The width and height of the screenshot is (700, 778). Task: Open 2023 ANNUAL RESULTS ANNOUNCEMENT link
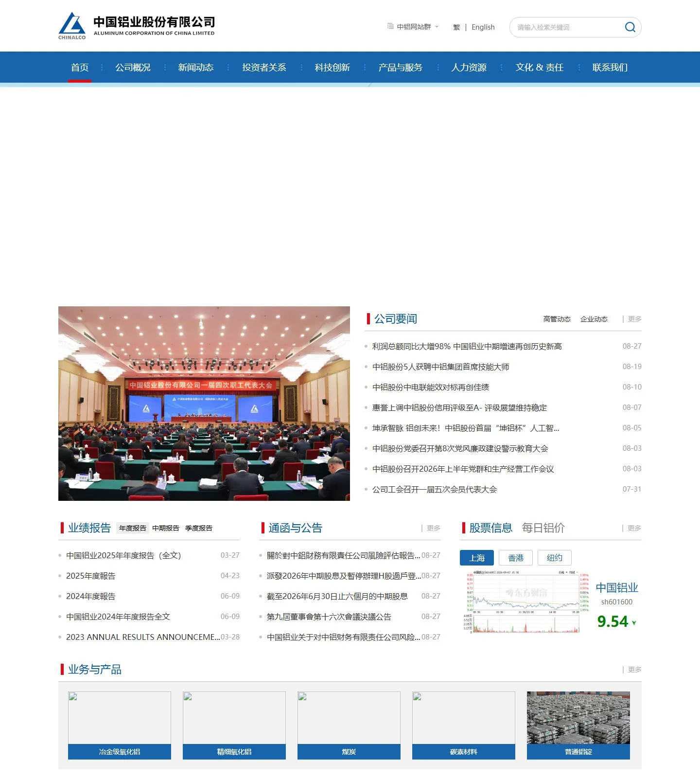(143, 637)
